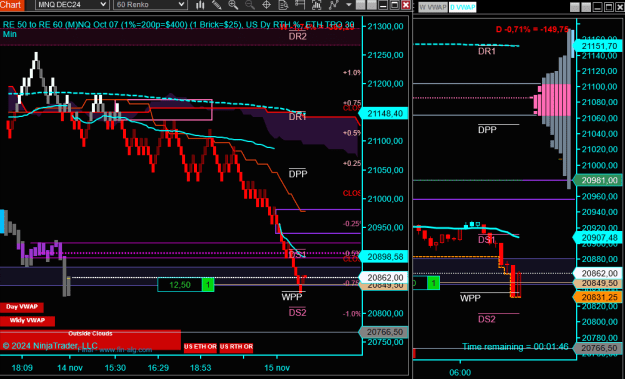625x379 pixels.
Task: Click the pink volume profile value area
Action: 552,100
